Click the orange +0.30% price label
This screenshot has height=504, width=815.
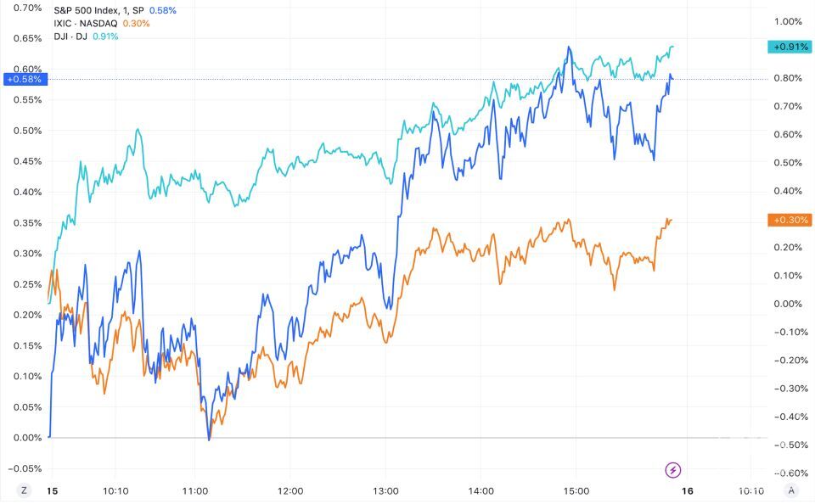click(787, 220)
